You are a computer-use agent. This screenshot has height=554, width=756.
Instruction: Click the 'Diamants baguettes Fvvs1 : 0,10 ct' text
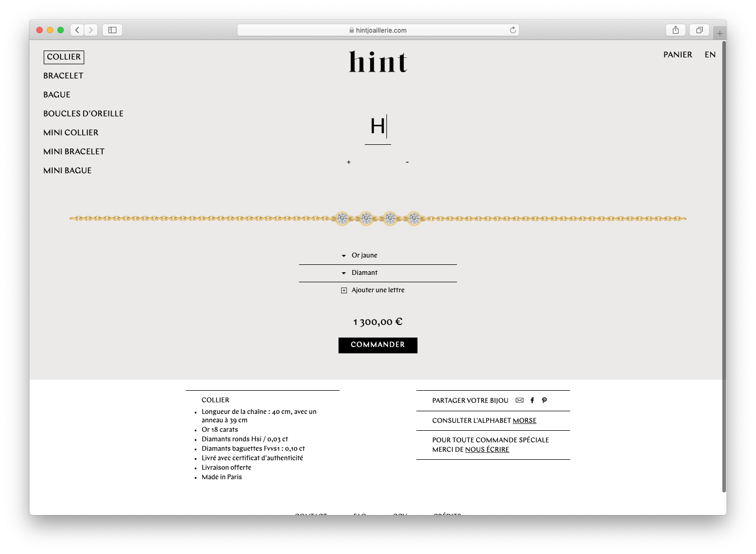tap(253, 449)
